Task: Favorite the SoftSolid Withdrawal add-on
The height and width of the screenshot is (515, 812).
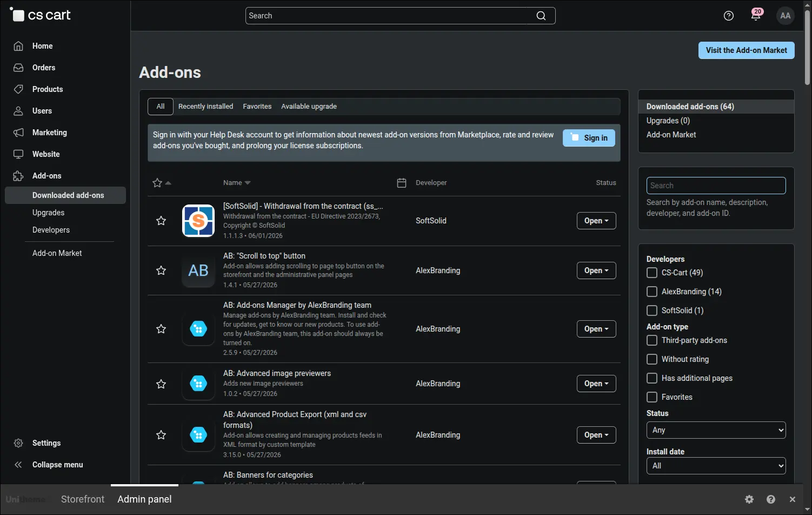Action: coord(161,221)
